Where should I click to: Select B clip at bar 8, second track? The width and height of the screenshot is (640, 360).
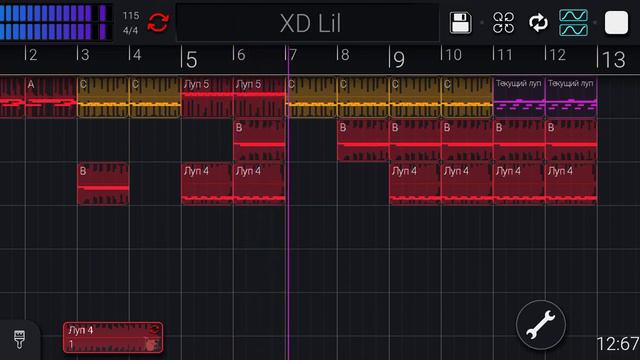pos(364,140)
